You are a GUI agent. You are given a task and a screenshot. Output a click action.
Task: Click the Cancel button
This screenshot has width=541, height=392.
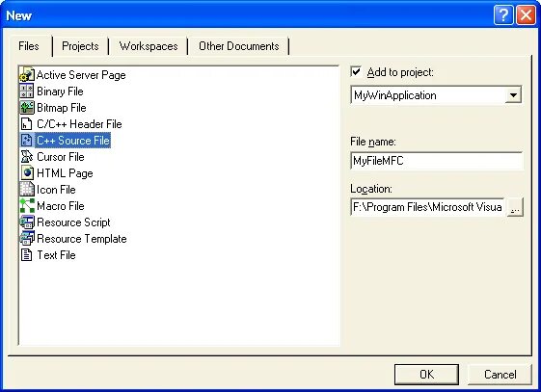point(500,374)
